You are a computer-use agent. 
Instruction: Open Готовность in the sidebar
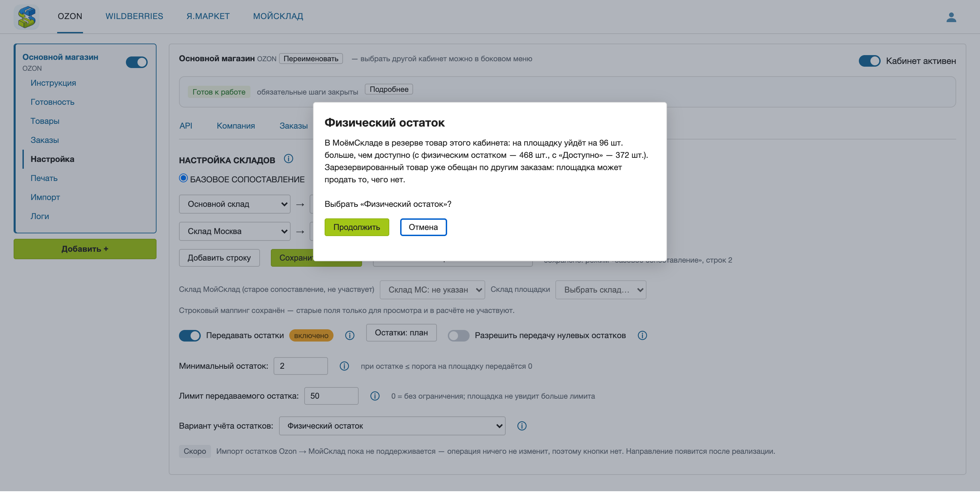(52, 102)
